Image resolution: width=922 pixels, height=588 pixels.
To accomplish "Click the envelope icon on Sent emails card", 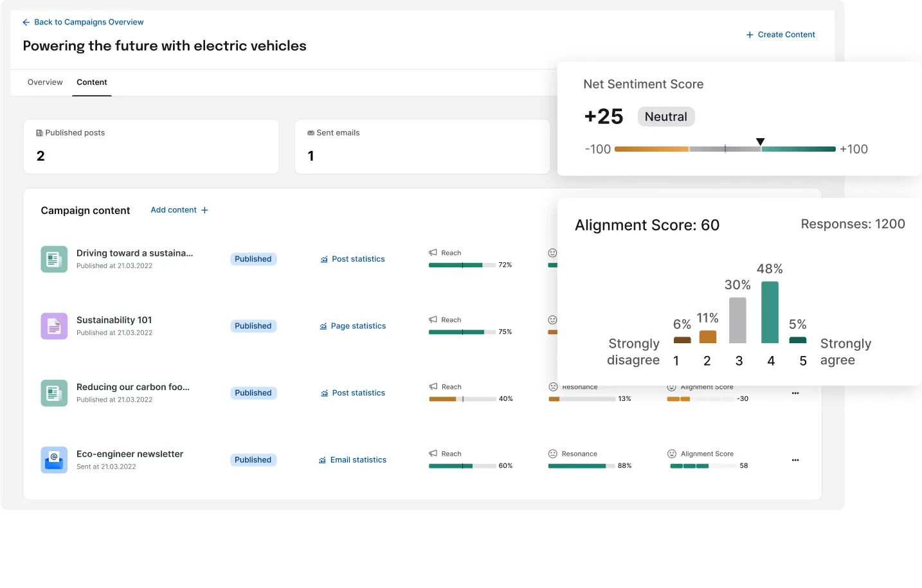I will pos(311,132).
